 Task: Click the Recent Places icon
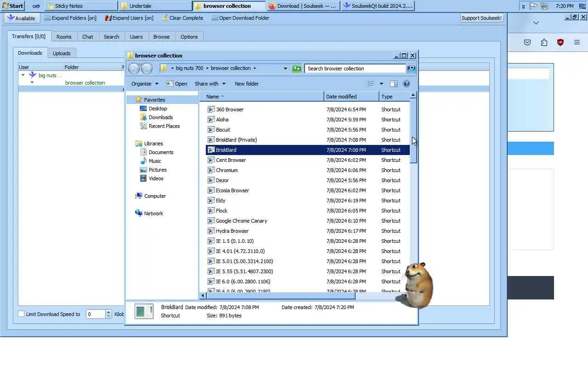click(143, 126)
